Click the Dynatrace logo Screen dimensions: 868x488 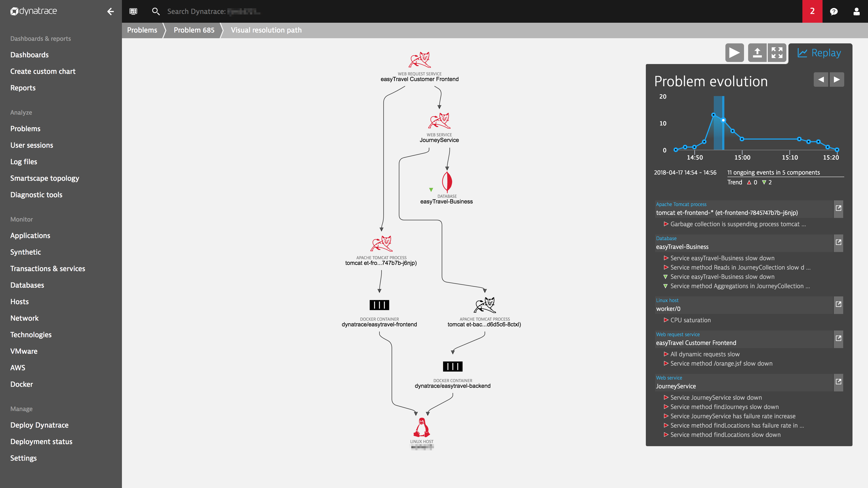point(33,11)
